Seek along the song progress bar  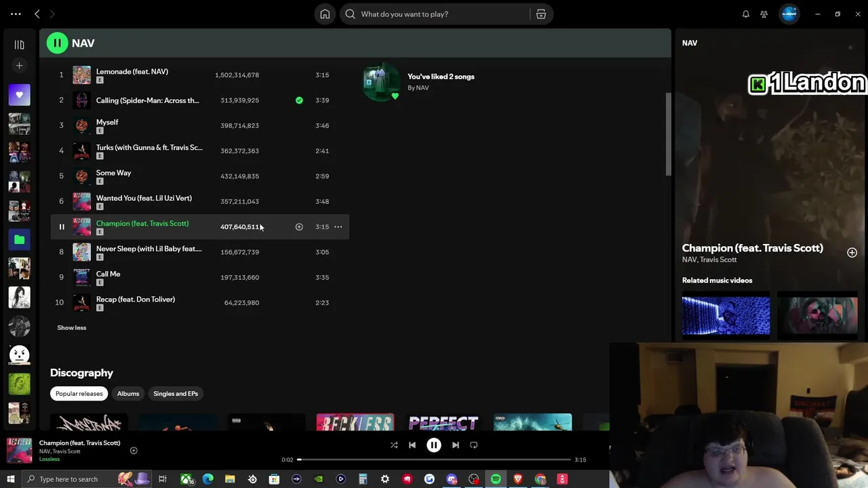[434, 460]
